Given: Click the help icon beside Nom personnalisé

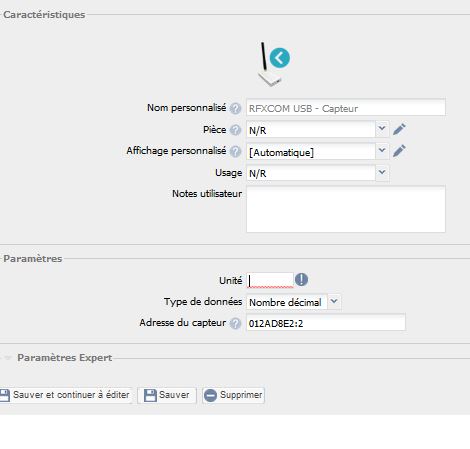Looking at the screenshot, I should tap(235, 108).
